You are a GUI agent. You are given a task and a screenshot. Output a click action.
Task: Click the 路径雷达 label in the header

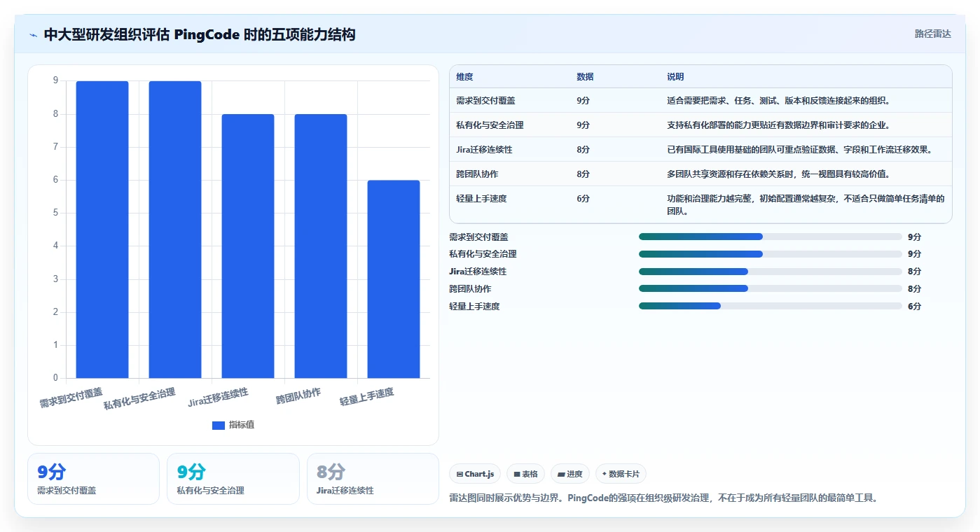pyautogui.click(x=932, y=34)
